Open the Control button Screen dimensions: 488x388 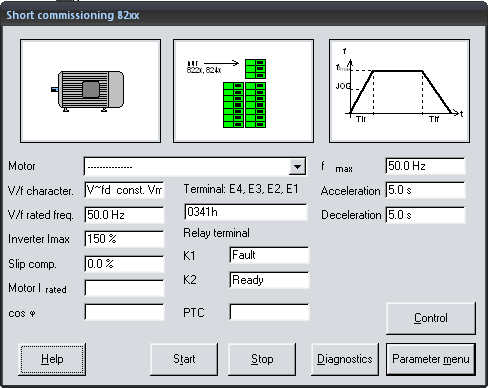tap(431, 318)
